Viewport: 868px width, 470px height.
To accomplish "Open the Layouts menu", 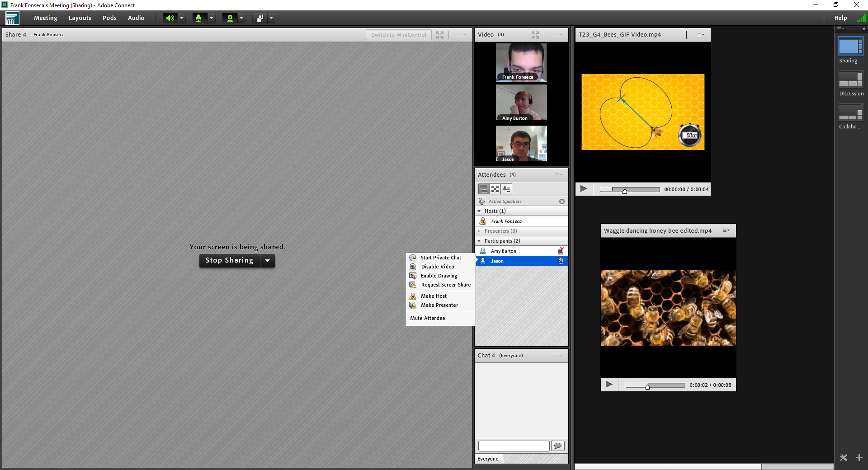I will click(x=80, y=18).
